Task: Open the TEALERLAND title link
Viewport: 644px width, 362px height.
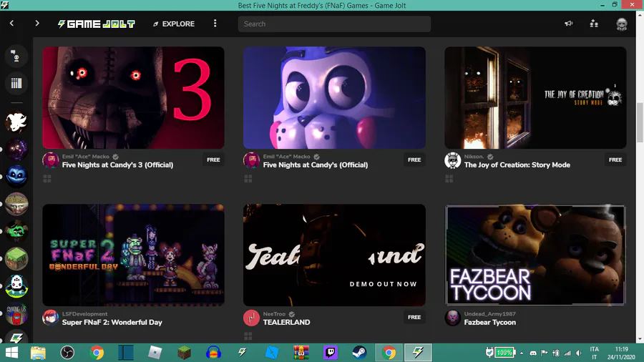Action: [x=286, y=323]
